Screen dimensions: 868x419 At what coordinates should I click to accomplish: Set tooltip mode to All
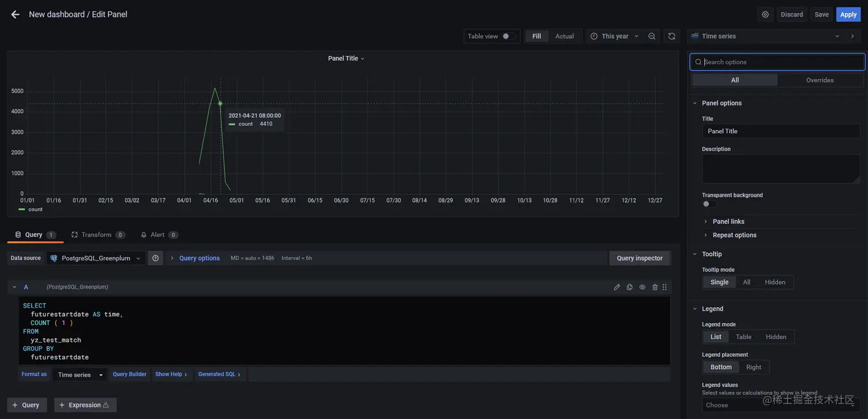(x=746, y=282)
